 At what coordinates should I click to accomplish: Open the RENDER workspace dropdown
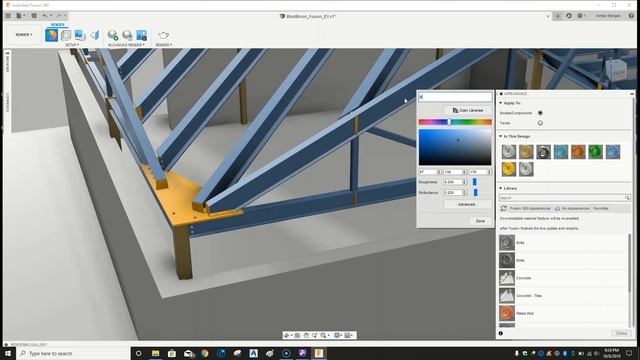click(24, 35)
